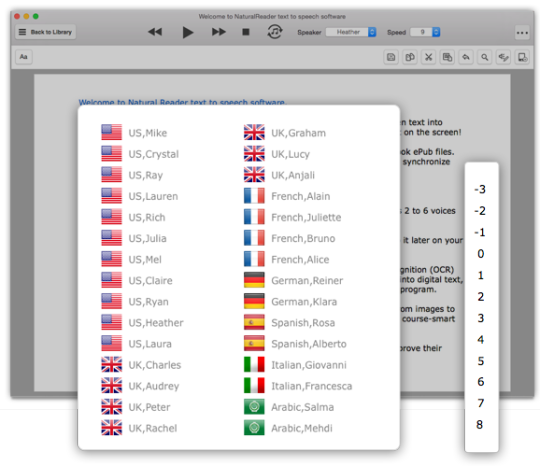Click the convert-to-audio music note icon

point(275,32)
